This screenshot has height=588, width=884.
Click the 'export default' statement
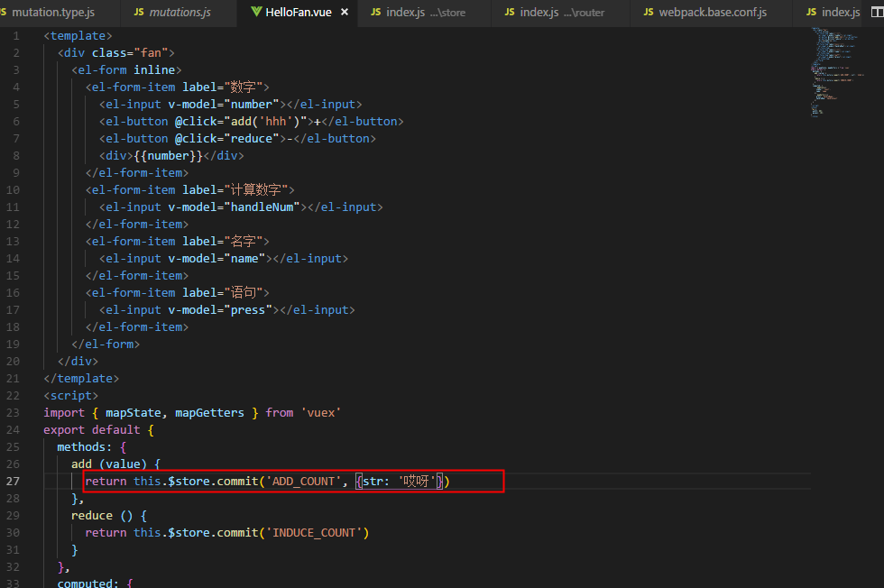coord(91,430)
